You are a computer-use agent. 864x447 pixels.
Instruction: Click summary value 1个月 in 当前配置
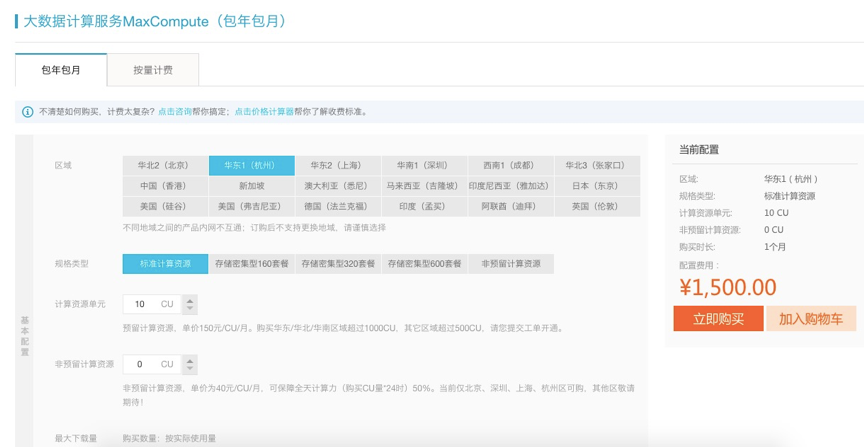775,247
